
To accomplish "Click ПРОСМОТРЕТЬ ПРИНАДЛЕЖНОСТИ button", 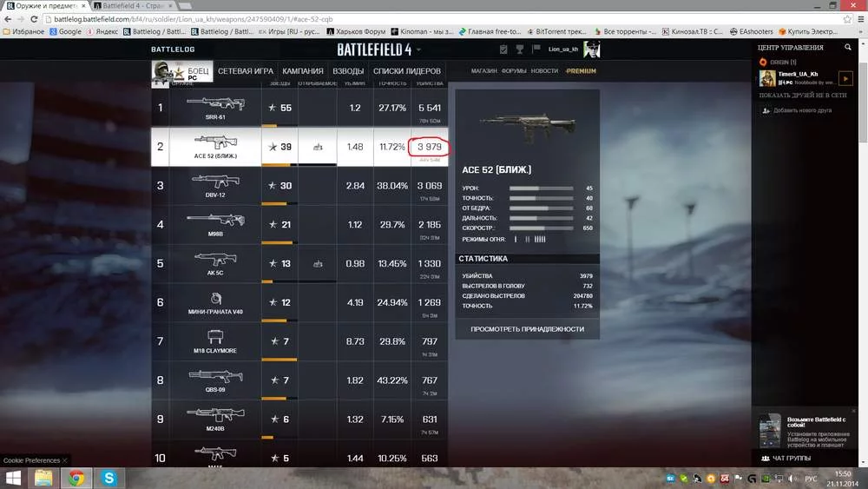I will [x=527, y=329].
